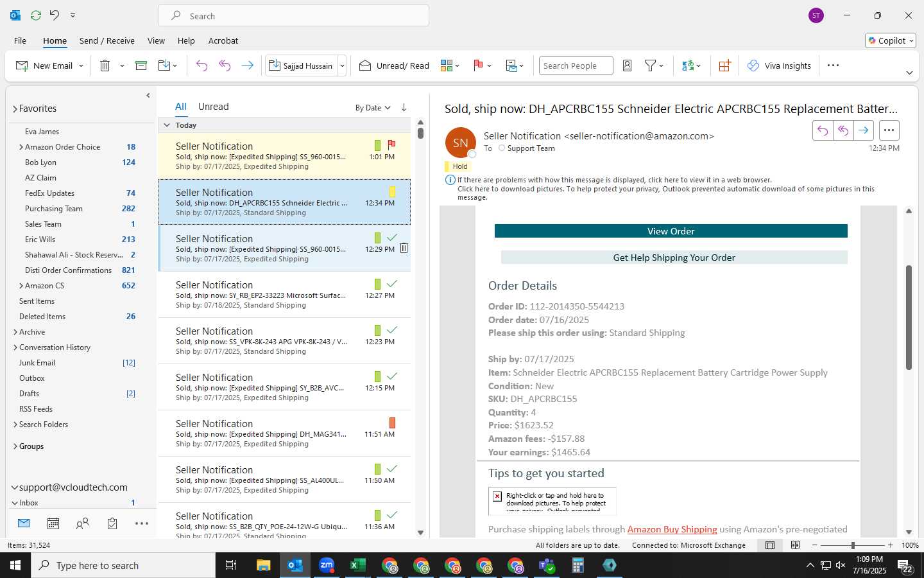
Task: Click the yellow category swatch on the 12:34 PM message
Action: [x=392, y=191]
